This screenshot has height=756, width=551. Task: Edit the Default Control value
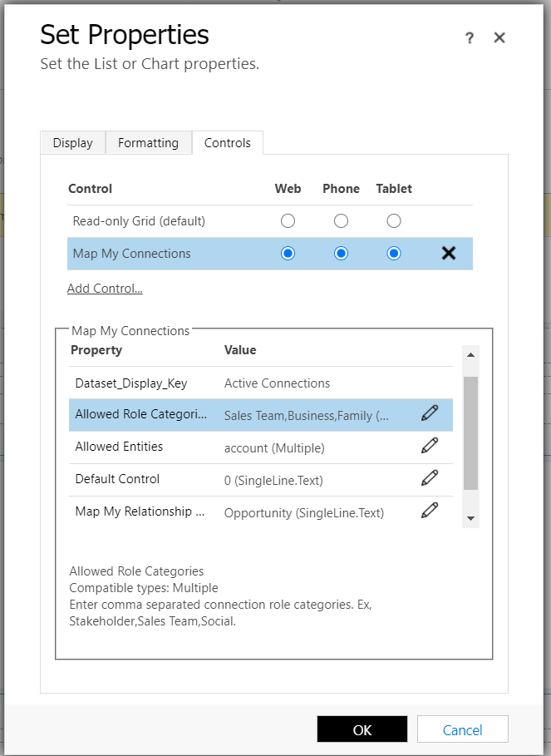tap(430, 478)
